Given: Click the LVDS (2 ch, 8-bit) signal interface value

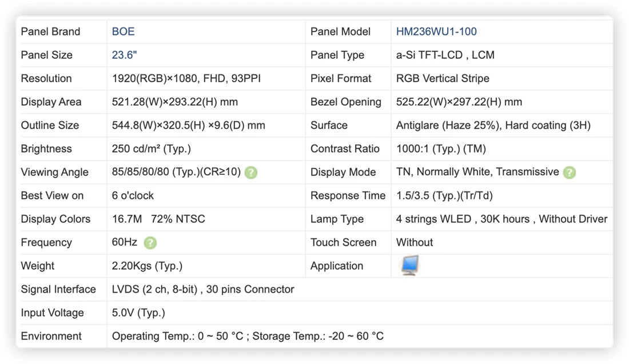Looking at the screenshot, I should tap(154, 290).
